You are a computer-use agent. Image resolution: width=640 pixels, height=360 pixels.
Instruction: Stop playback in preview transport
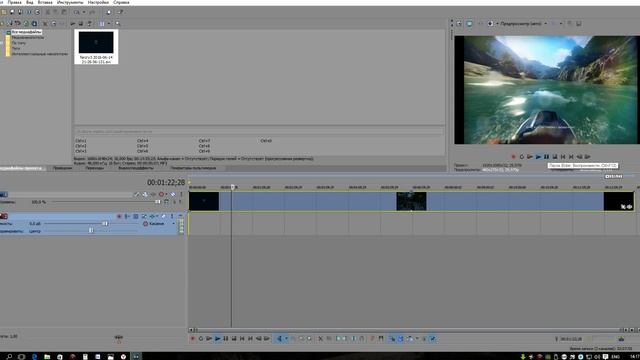click(x=555, y=157)
